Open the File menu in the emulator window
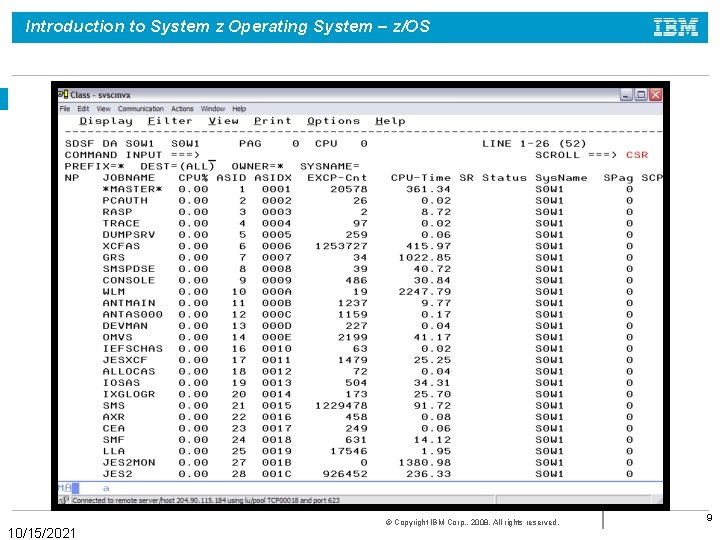The width and height of the screenshot is (720, 540). click(x=65, y=109)
